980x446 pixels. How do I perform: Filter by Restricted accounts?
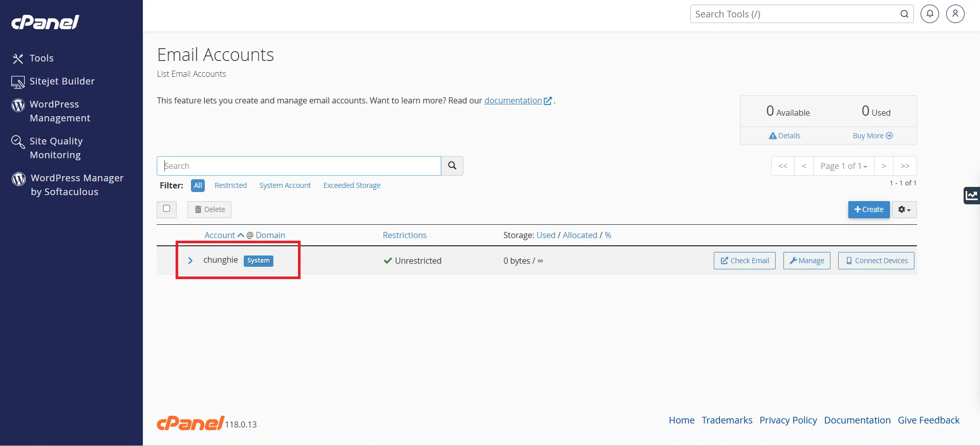230,185
